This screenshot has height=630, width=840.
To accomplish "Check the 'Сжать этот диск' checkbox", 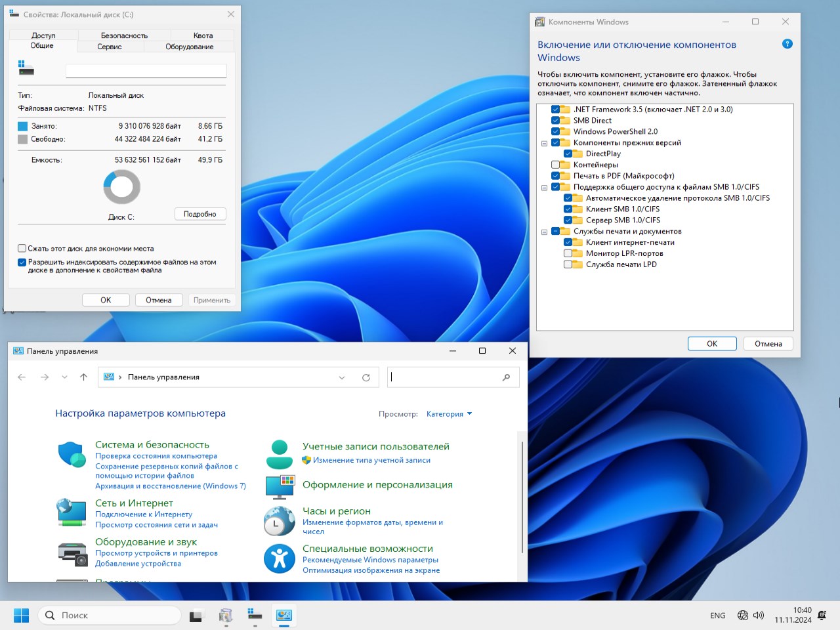I will [x=22, y=249].
